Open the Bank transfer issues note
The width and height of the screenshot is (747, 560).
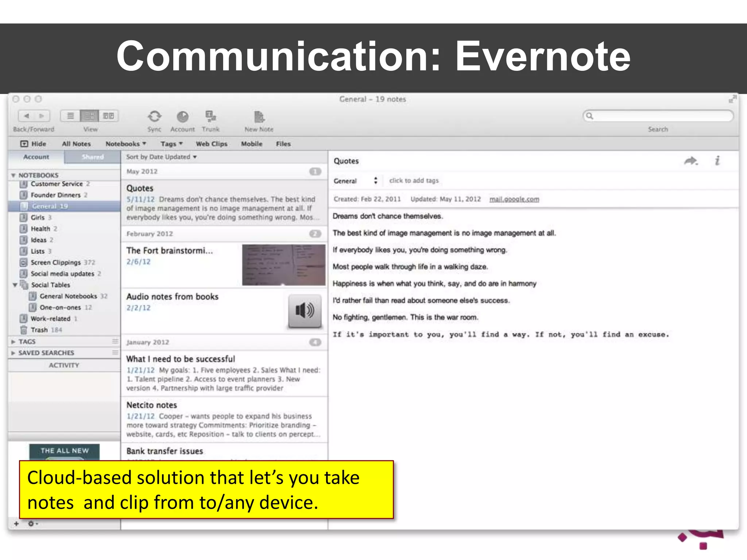[224, 452]
